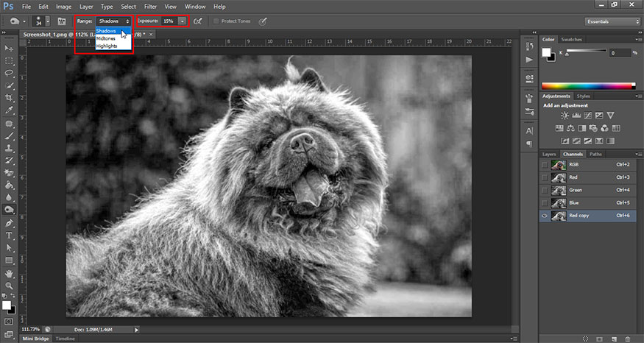644x343 pixels.
Task: Hide the Red copy channel
Action: (x=545, y=216)
